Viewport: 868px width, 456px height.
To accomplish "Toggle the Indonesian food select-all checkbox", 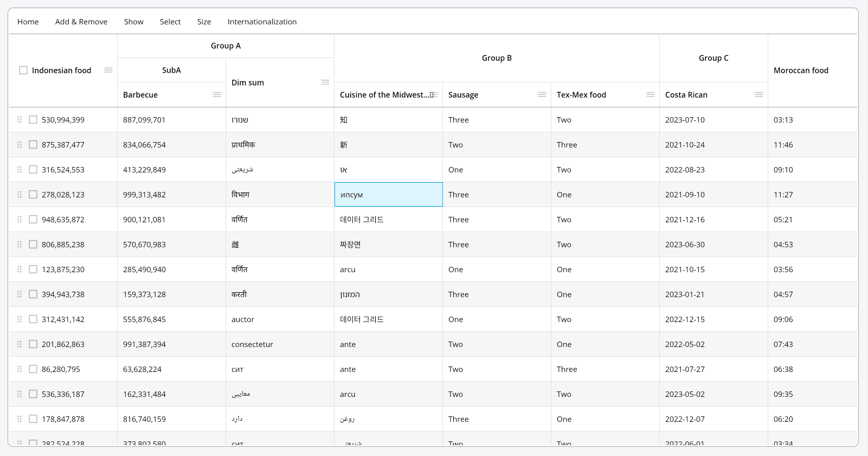I will (23, 70).
